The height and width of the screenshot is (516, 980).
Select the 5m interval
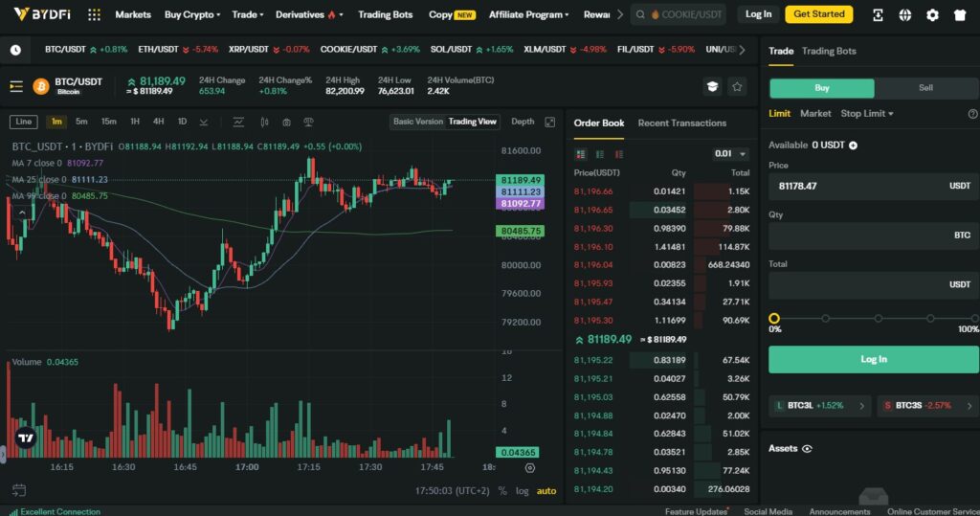(x=81, y=122)
